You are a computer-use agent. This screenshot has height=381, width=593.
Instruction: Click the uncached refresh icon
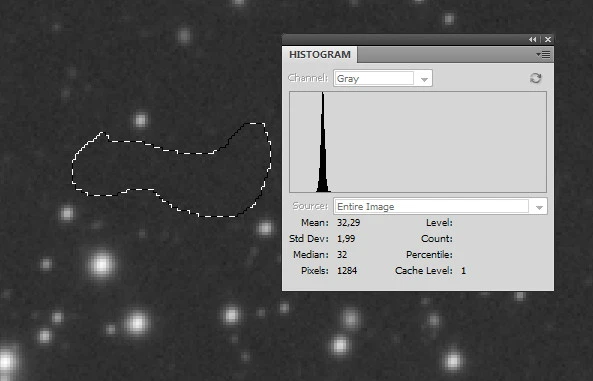pos(536,78)
